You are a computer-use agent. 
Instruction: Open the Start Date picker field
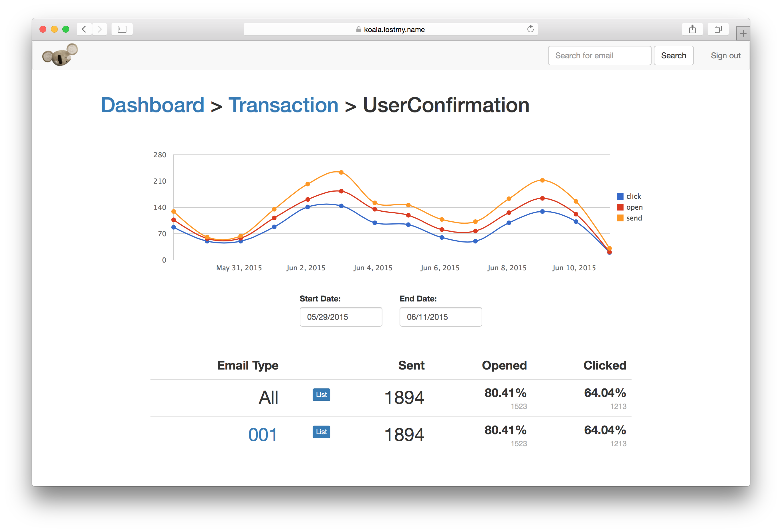[341, 317]
